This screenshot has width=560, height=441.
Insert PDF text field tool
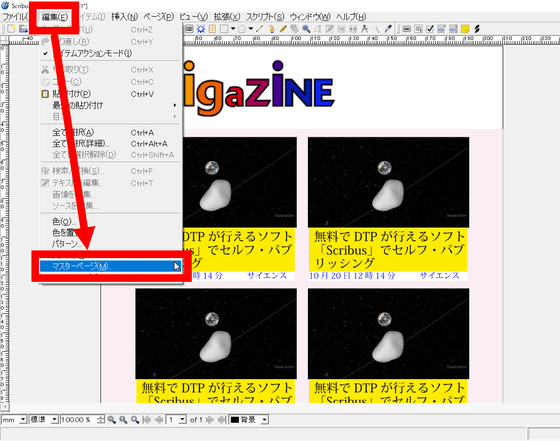click(418, 29)
